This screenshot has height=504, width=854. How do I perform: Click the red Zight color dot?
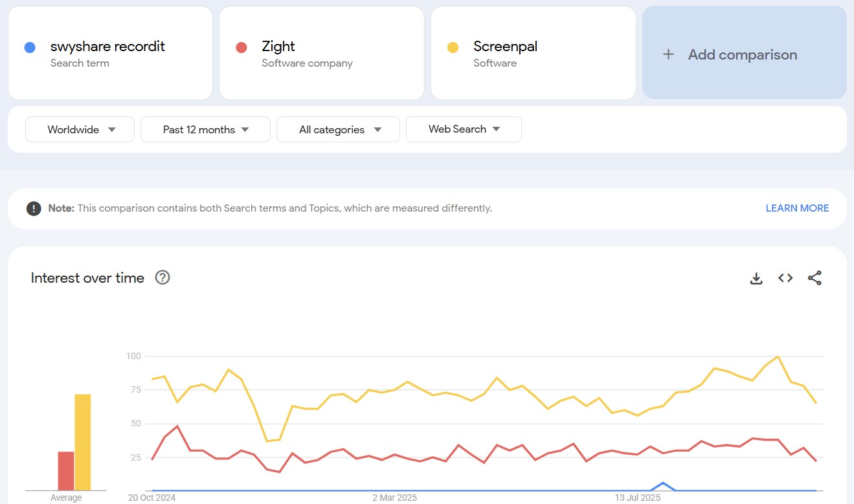coord(242,47)
